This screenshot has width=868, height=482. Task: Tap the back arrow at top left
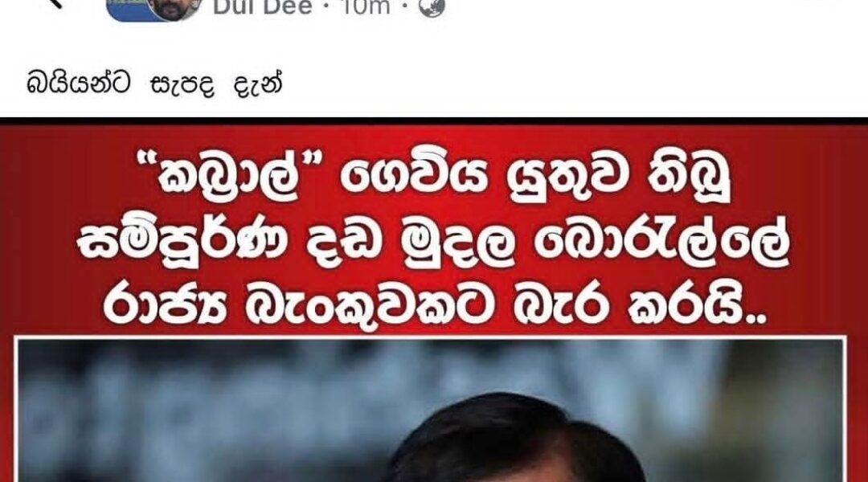point(54,3)
